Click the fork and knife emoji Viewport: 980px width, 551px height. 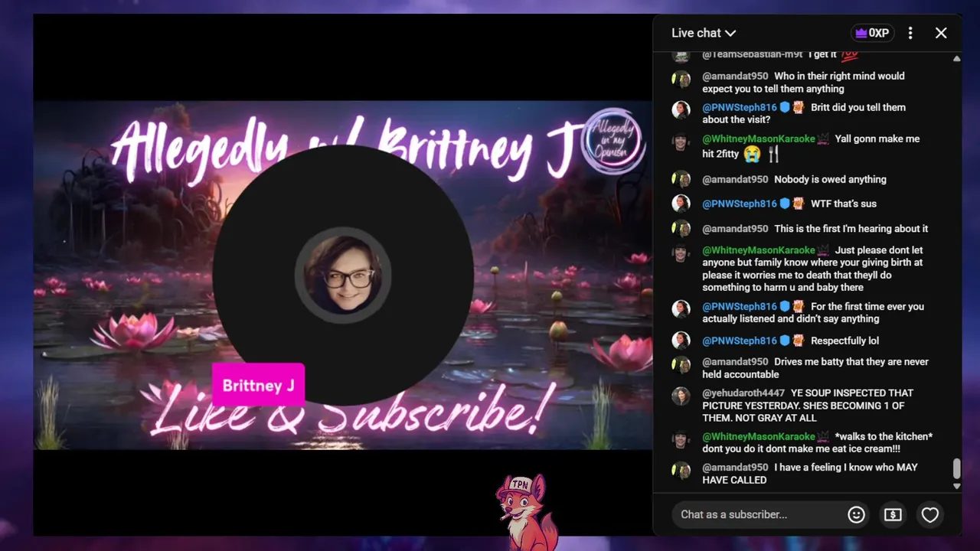(773, 154)
